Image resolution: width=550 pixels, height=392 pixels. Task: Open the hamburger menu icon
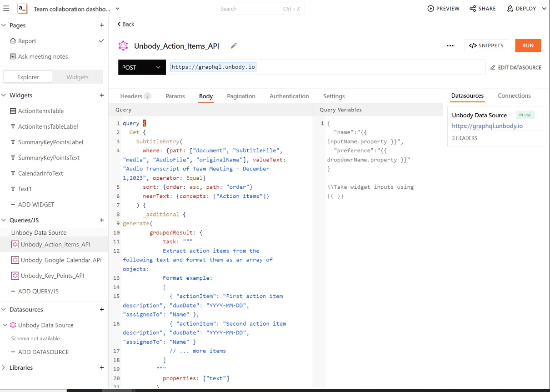click(x=6, y=9)
